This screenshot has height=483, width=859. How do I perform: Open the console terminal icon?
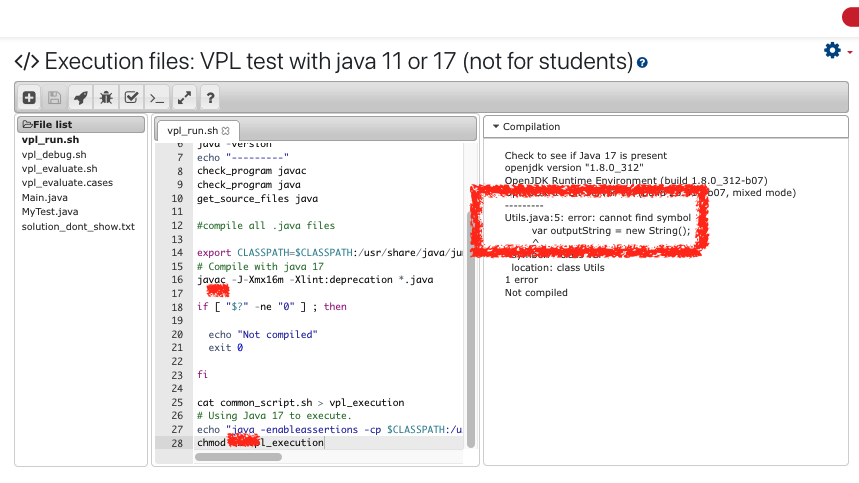point(157,98)
